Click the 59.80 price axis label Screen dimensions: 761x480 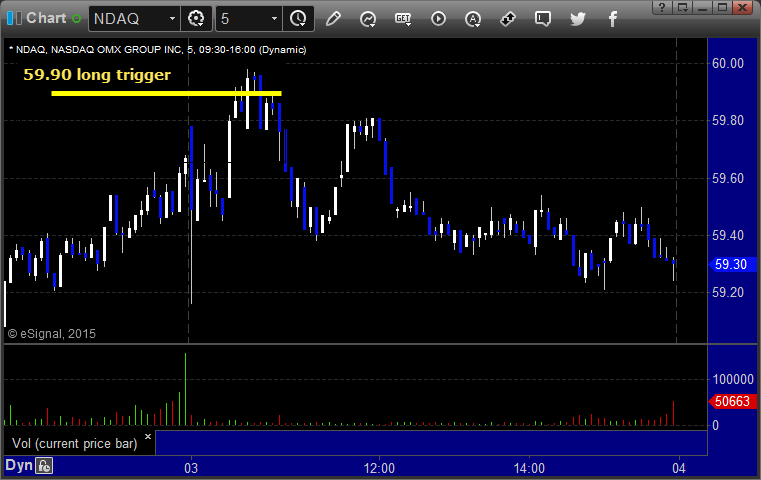point(728,120)
